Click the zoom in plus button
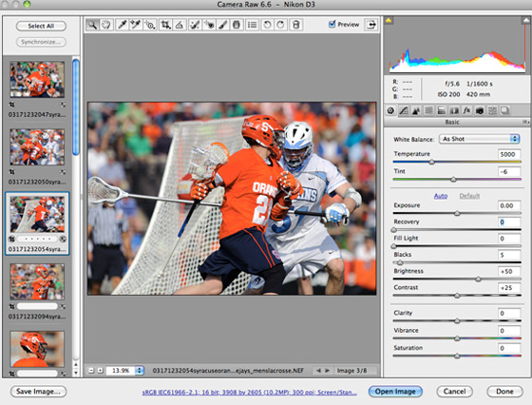Image resolution: width=532 pixels, height=405 pixels. click(x=100, y=371)
